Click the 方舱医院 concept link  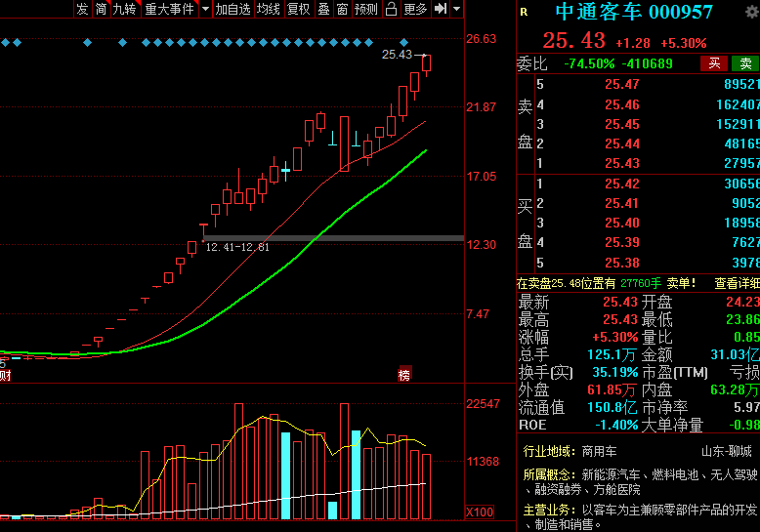coord(616,490)
